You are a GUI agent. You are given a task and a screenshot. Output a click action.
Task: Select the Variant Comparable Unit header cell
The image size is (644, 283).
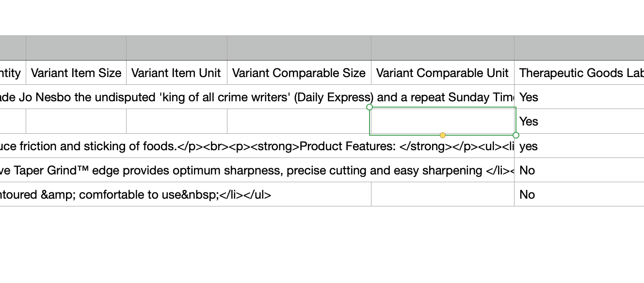click(x=443, y=73)
